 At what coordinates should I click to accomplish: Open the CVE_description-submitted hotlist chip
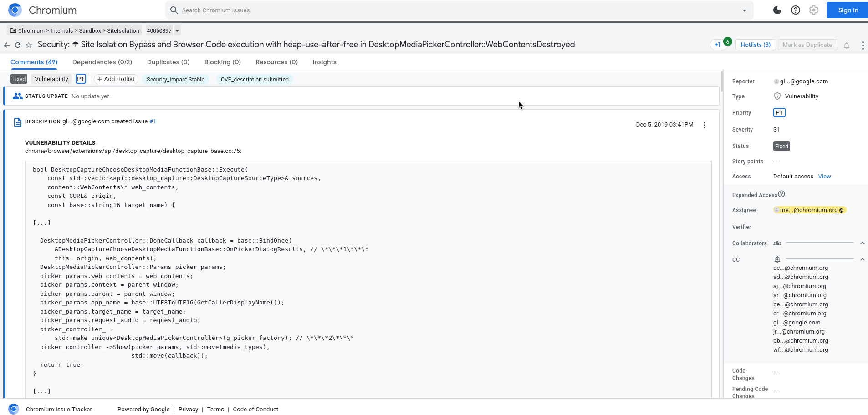point(255,79)
